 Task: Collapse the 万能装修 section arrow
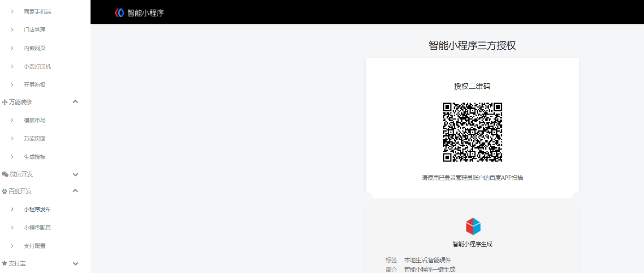pos(75,102)
